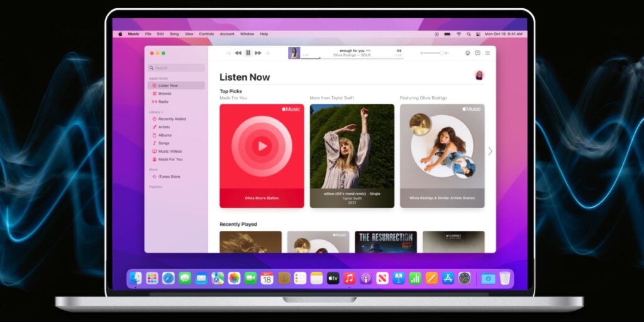The image size is (644, 322).
Task: Open the Song menu
Action: 174,34
